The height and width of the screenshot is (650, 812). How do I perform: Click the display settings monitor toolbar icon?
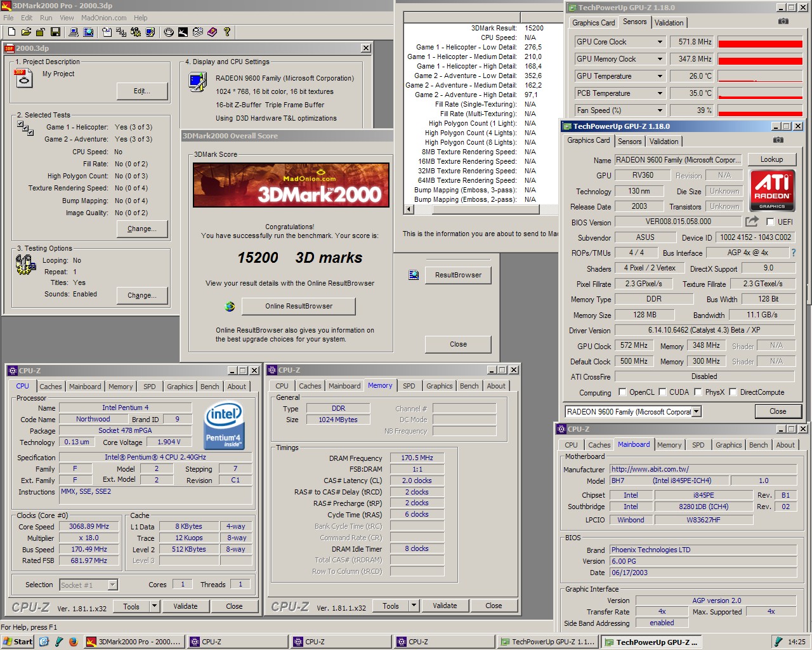tap(150, 32)
